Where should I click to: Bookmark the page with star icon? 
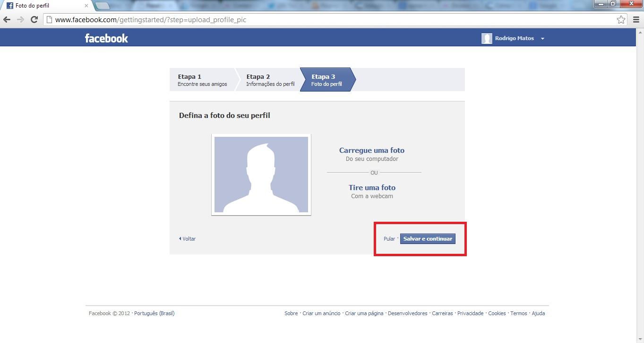click(x=621, y=20)
